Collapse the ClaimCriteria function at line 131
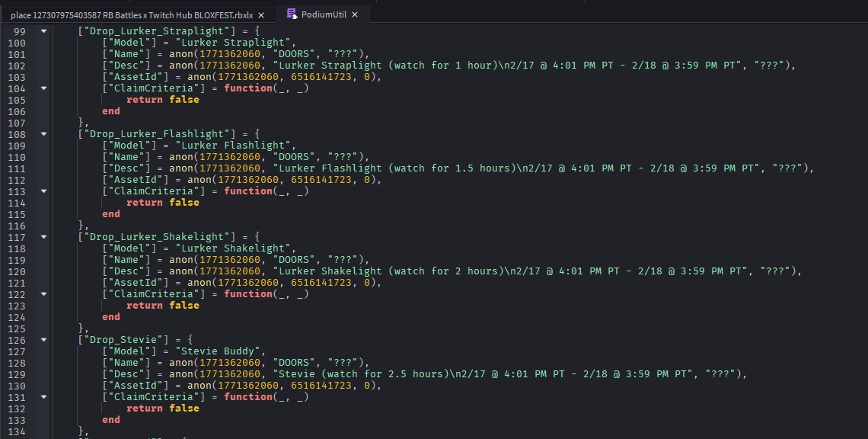The image size is (868, 439). coord(43,397)
